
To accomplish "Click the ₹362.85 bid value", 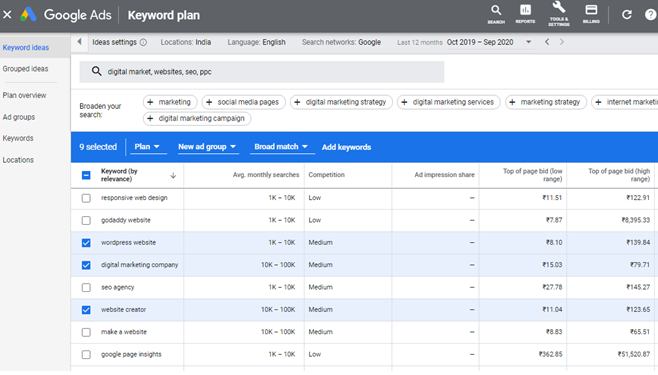I will pyautogui.click(x=551, y=354).
